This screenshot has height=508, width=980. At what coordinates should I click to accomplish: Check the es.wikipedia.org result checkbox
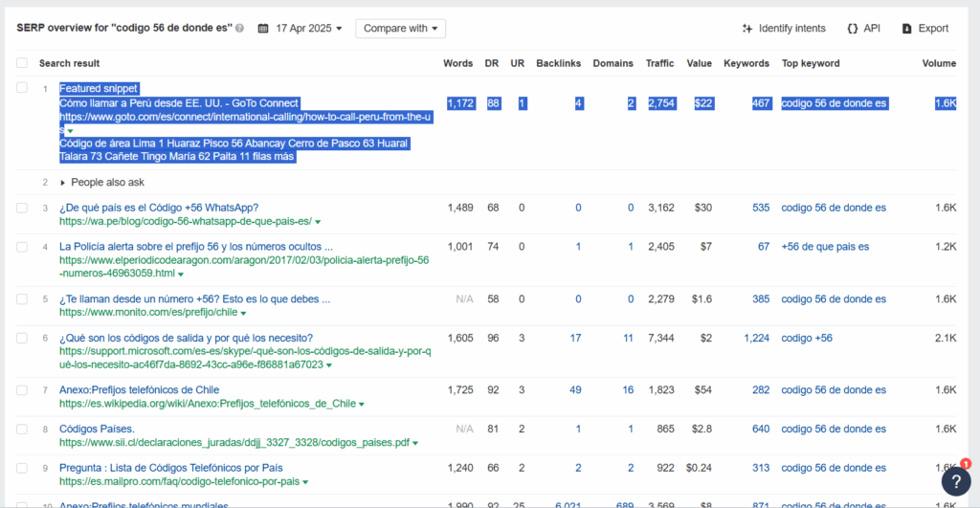tap(22, 390)
